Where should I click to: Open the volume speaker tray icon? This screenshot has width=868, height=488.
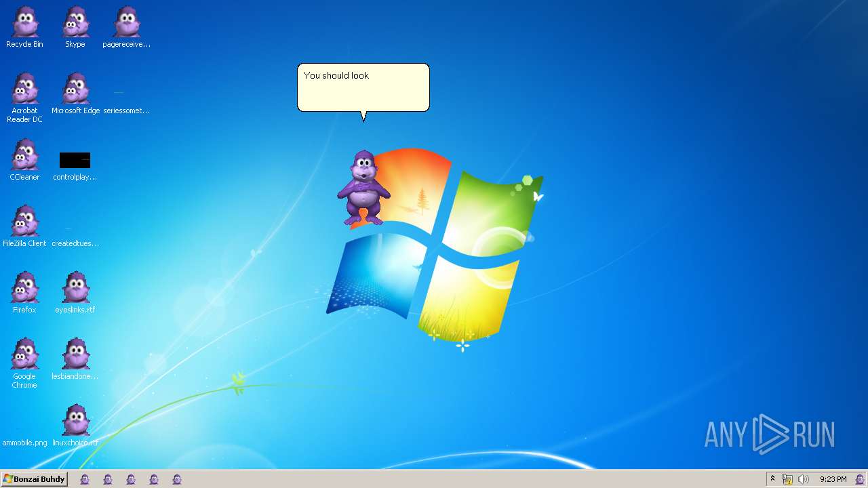tap(804, 479)
